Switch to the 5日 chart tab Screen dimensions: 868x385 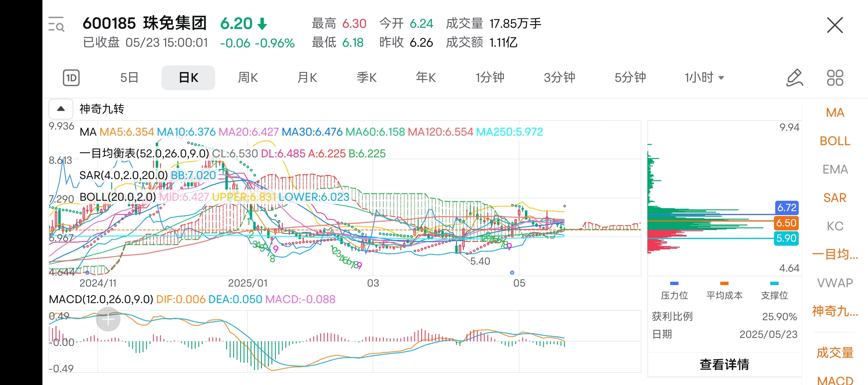tap(129, 78)
